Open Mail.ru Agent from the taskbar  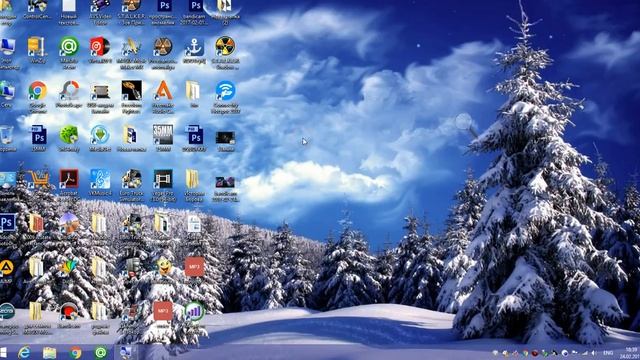coord(100,352)
